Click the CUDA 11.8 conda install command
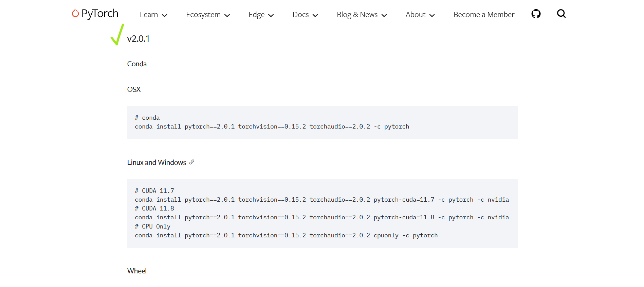Screen dimensions: 644x287 point(321,217)
